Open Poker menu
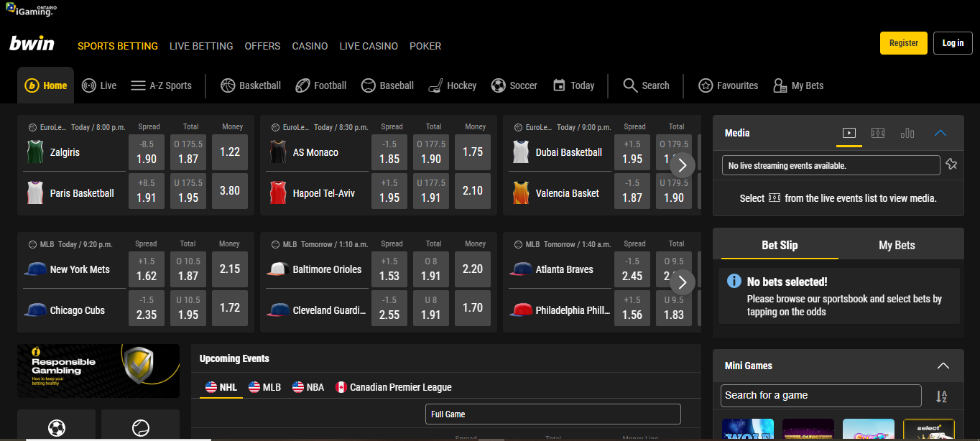Screen dimensions: 980x441 425,46
